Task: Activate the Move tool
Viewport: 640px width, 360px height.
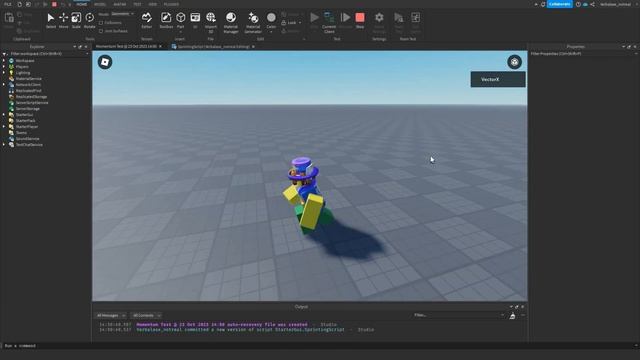Action: point(63,20)
